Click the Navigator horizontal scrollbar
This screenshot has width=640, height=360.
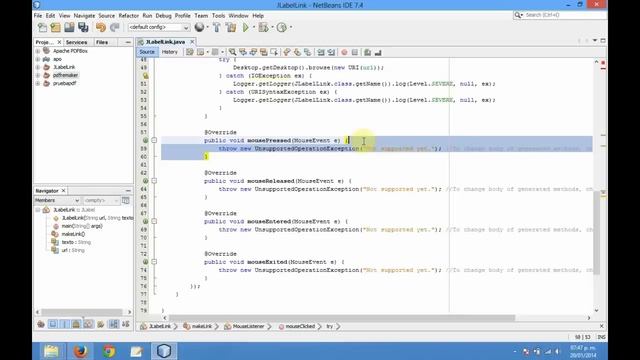(x=83, y=312)
